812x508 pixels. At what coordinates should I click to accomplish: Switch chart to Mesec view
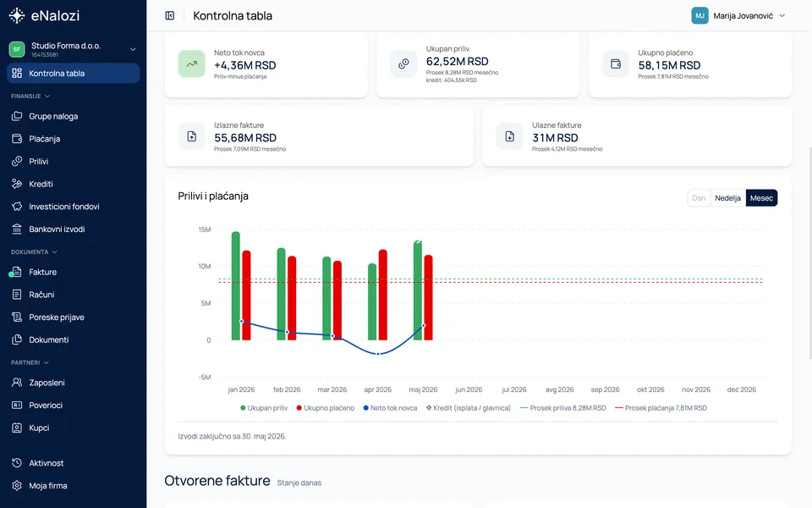pyautogui.click(x=761, y=198)
